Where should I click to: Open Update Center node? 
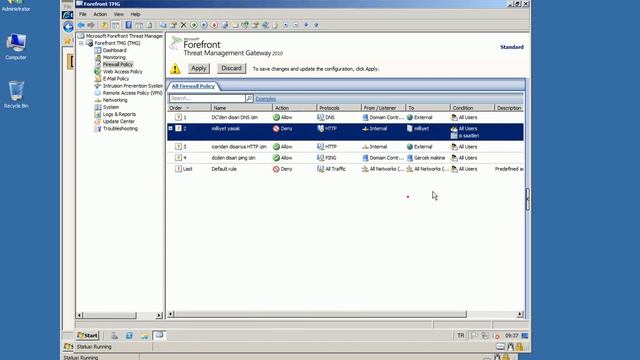118,122
